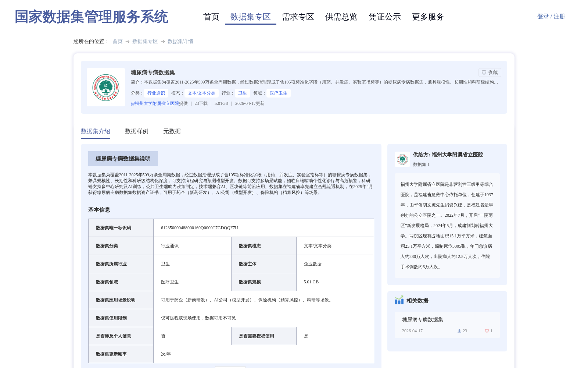Click the 5.01 GB value in table
This screenshot has height=368, width=588.
(x=311, y=282)
